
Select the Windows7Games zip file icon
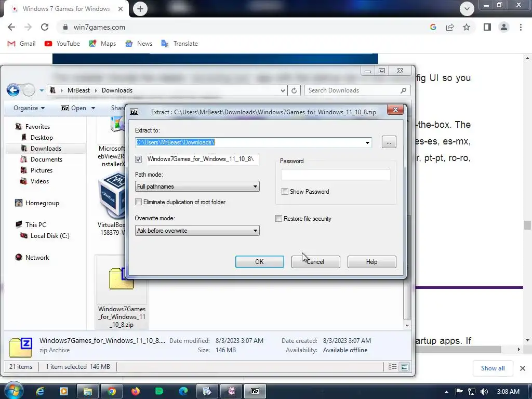coord(122,279)
